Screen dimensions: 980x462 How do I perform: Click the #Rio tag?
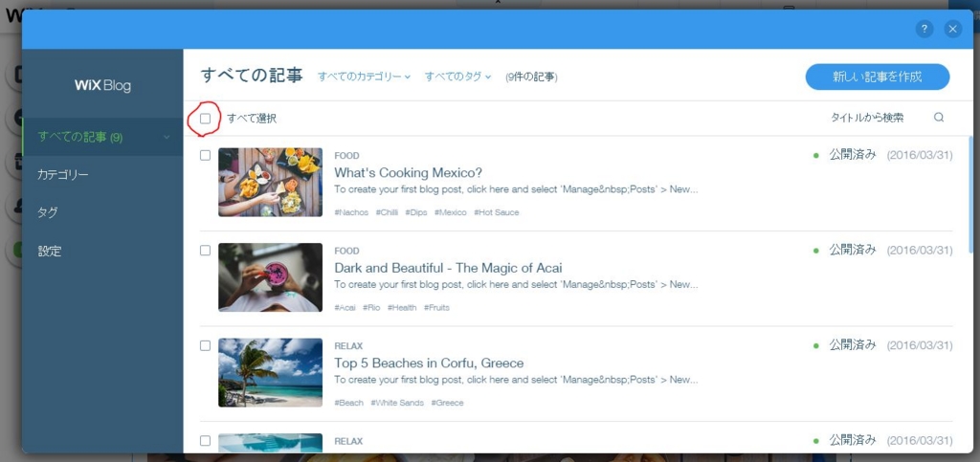pos(371,308)
